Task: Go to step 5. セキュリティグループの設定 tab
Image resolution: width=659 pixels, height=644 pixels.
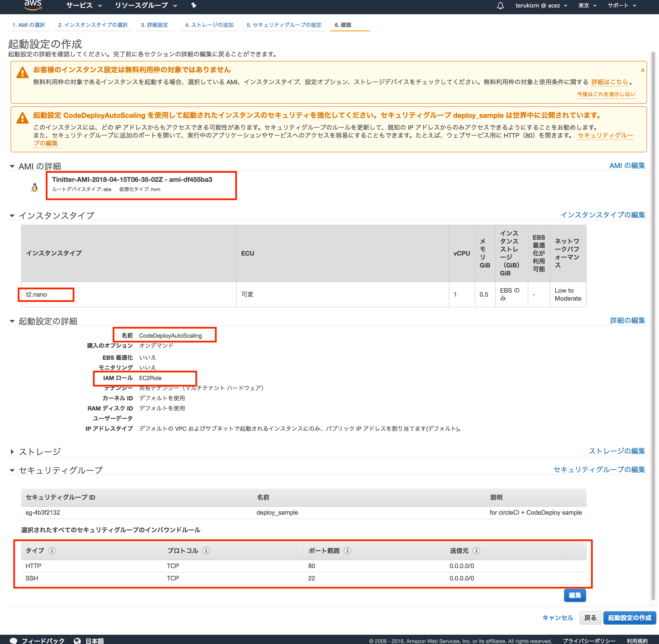Action: point(284,25)
